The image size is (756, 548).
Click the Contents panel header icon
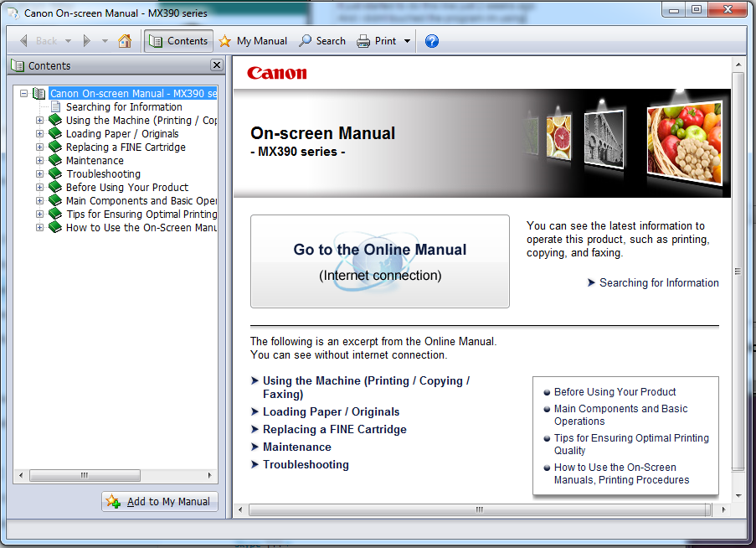(x=18, y=65)
